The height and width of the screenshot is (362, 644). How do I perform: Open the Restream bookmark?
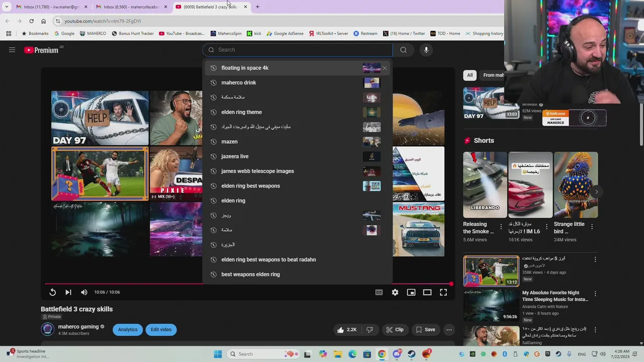pyautogui.click(x=365, y=34)
